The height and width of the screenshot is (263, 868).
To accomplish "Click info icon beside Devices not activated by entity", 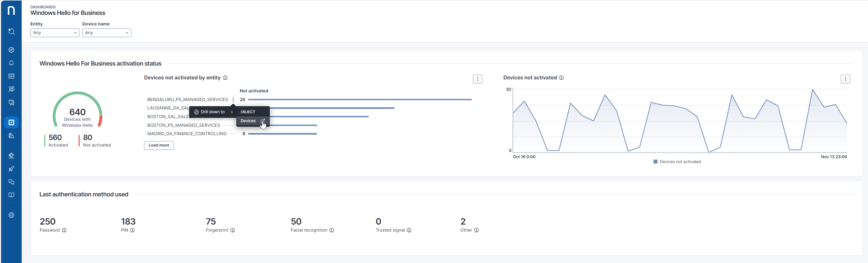I will click(225, 78).
